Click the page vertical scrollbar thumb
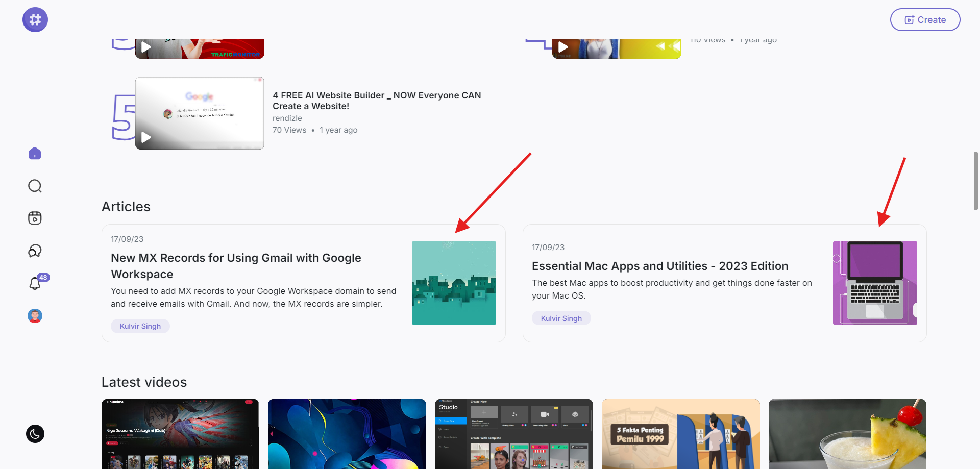The height and width of the screenshot is (469, 980). coord(976,181)
